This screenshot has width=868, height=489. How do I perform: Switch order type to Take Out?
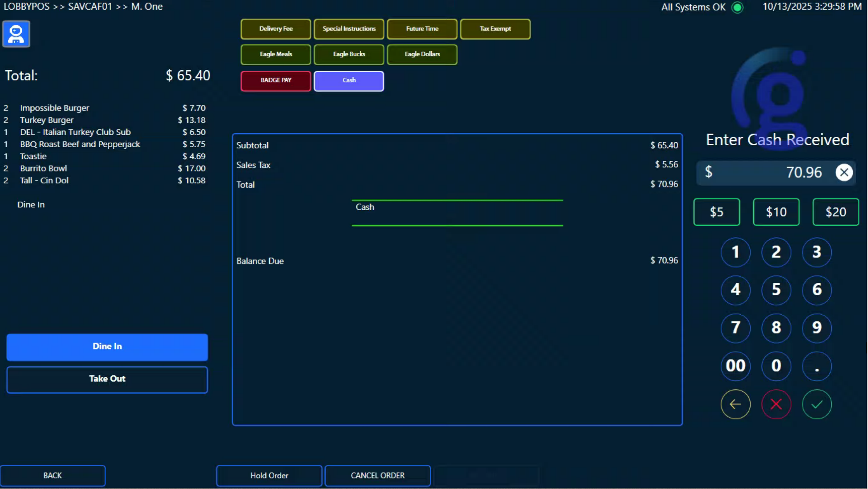(107, 379)
